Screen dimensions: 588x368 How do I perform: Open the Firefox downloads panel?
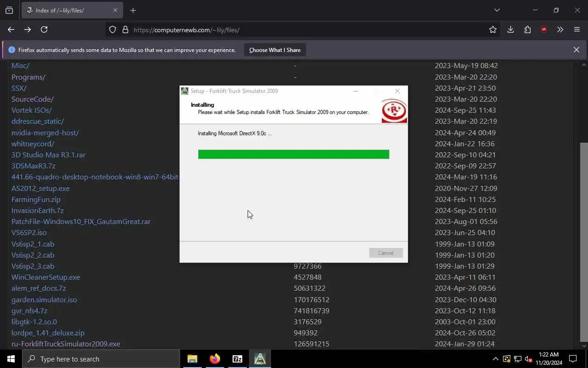tap(510, 29)
